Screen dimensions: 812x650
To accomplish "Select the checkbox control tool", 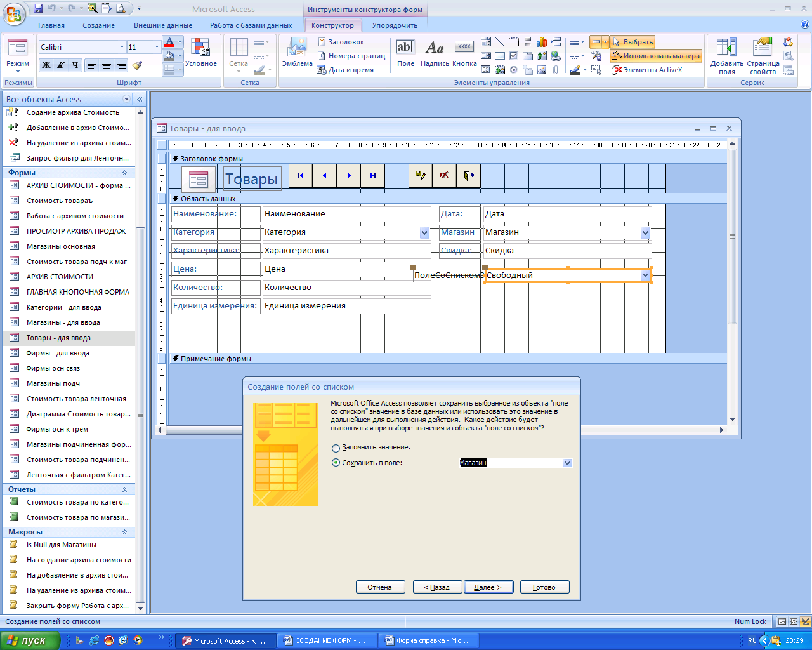I will coord(514,56).
